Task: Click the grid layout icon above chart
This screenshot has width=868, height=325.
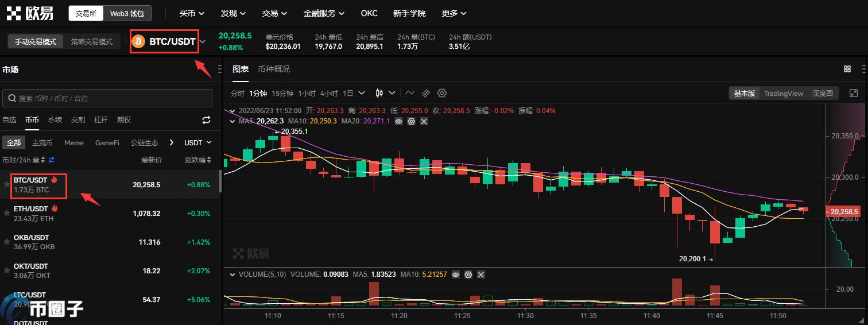Action: coord(847,69)
